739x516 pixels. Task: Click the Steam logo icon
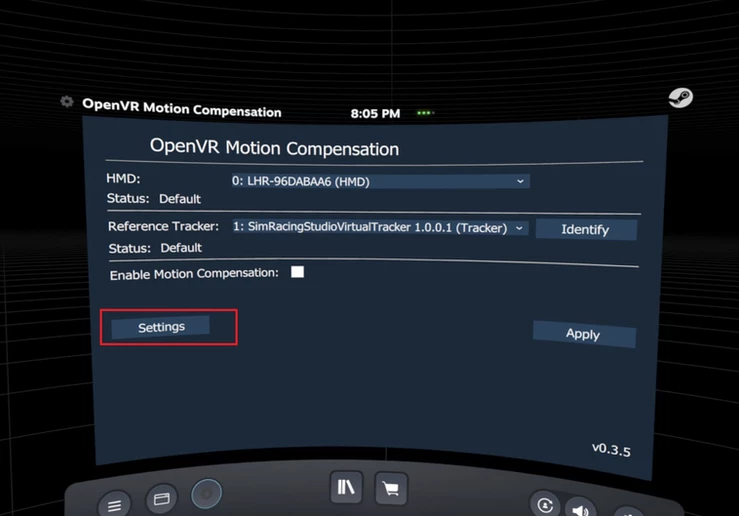point(681,98)
